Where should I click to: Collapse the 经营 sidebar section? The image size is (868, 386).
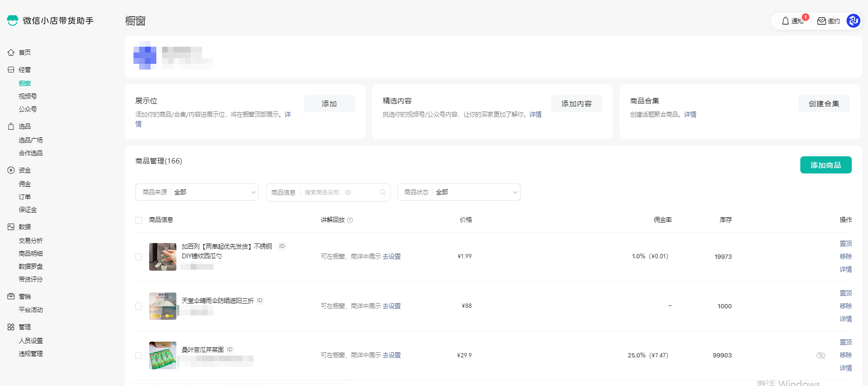pos(24,70)
